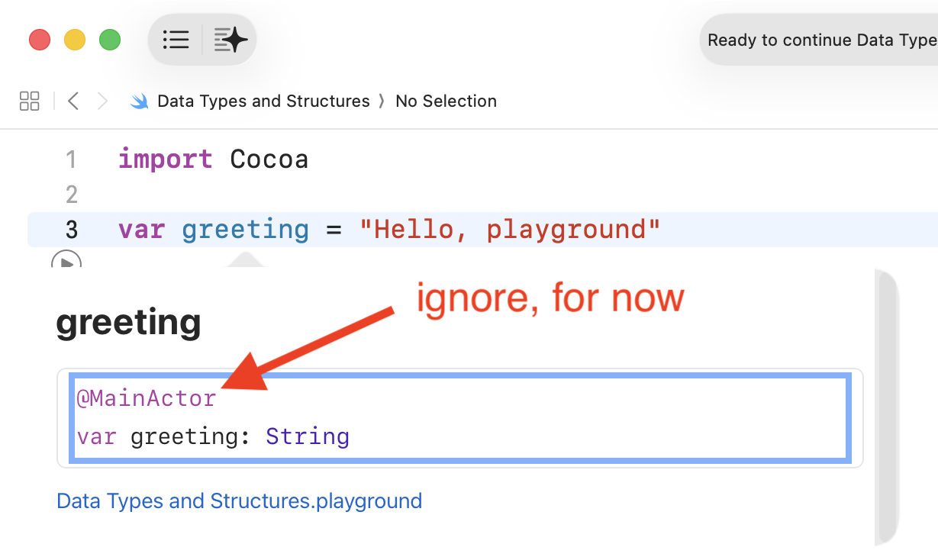Run playground with the play button

[66, 259]
